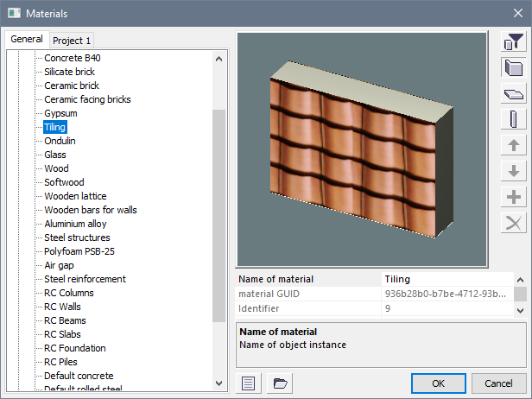This screenshot has height=399, width=532.
Task: Select the wall/block preview shape icon
Action: pyautogui.click(x=514, y=67)
